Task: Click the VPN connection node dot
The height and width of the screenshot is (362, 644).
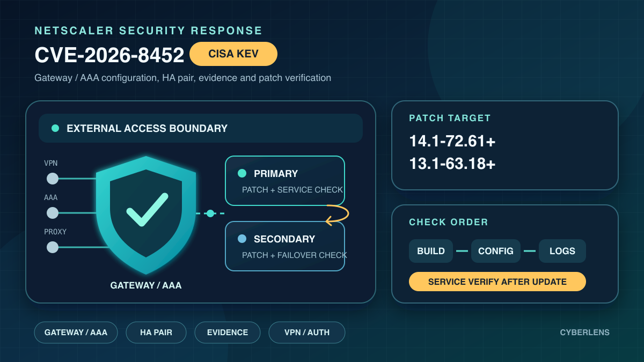Action: pos(53,179)
